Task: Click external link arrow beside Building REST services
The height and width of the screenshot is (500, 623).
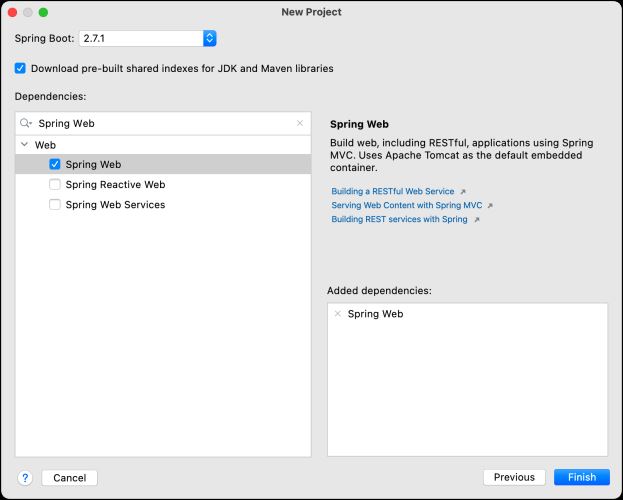Action: coord(477,219)
